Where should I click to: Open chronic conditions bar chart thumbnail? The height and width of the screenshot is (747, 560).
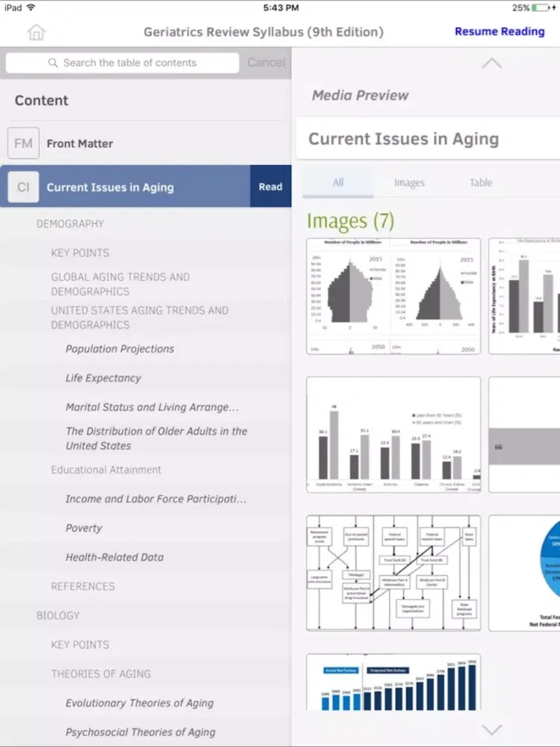(393, 435)
